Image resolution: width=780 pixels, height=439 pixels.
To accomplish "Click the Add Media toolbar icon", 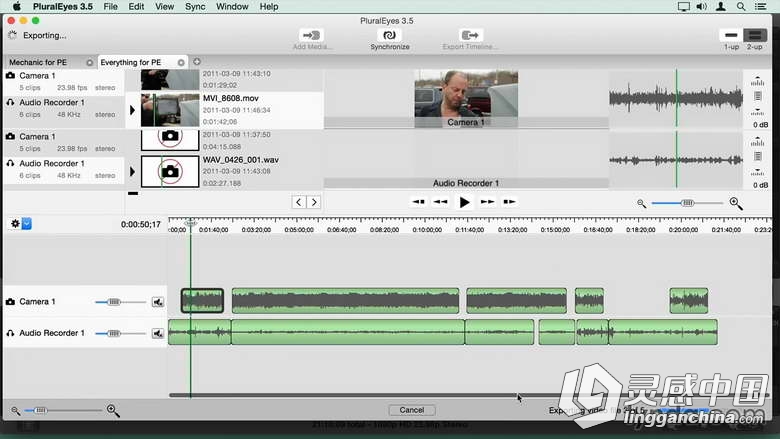I will click(x=311, y=35).
